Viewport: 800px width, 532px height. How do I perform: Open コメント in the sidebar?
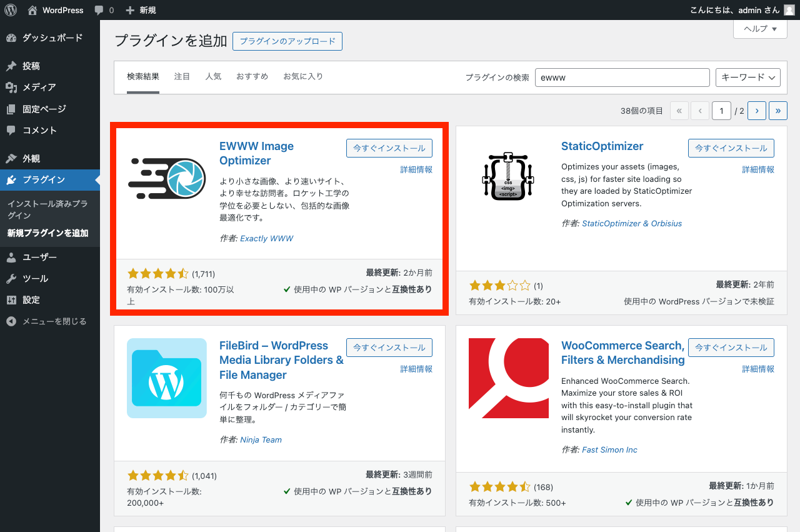point(50,130)
